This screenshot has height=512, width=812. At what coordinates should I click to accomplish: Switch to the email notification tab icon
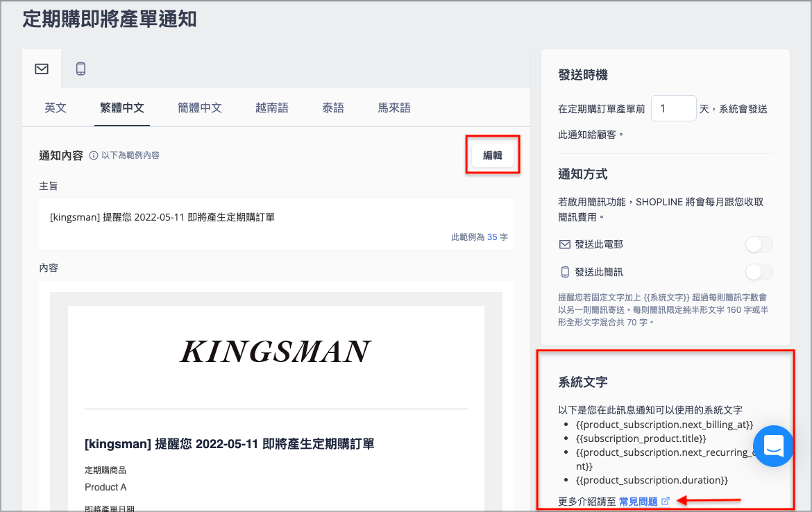42,69
